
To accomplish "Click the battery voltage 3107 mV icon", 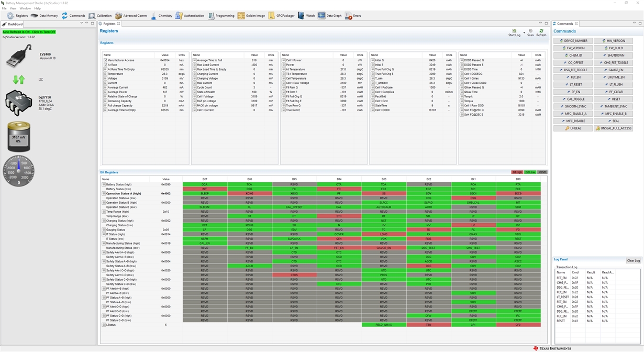I will click(x=19, y=137).
